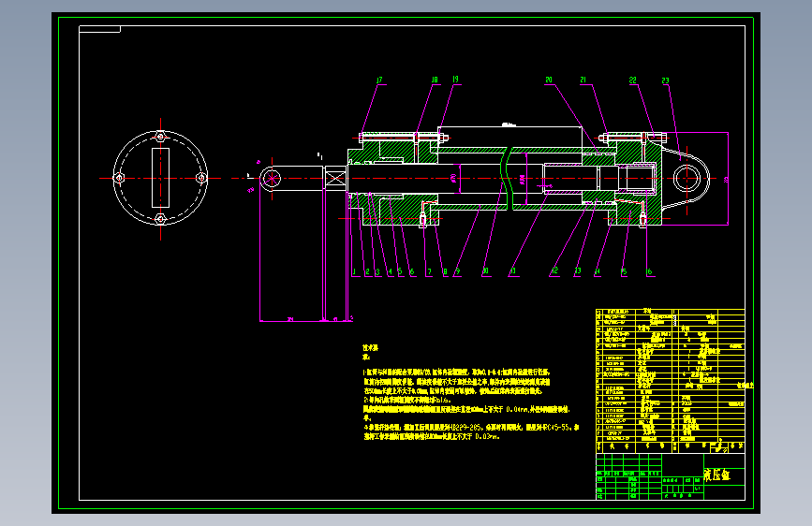Choose part callout label 13
Image resolution: width=812 pixels, height=526 pixels.
(x=578, y=270)
